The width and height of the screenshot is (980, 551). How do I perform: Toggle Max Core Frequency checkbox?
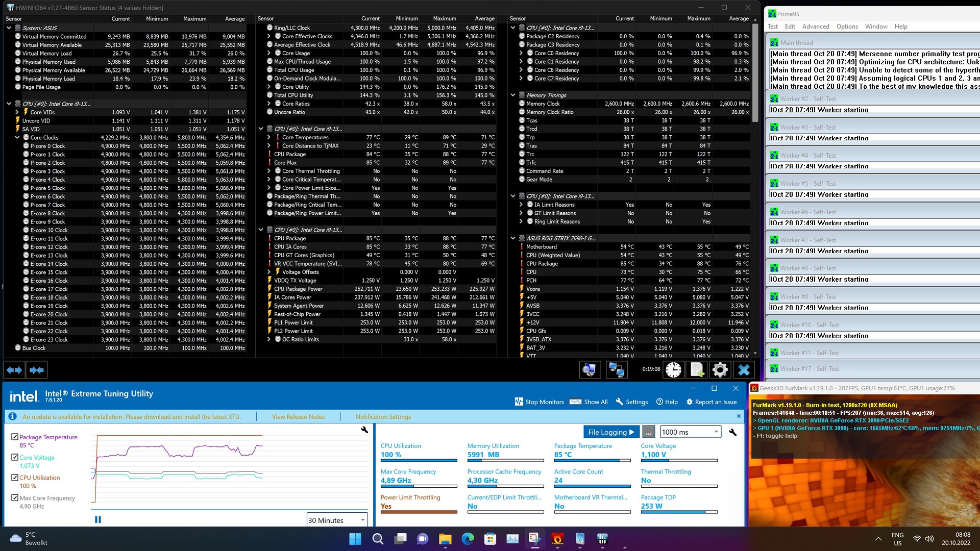(x=15, y=498)
